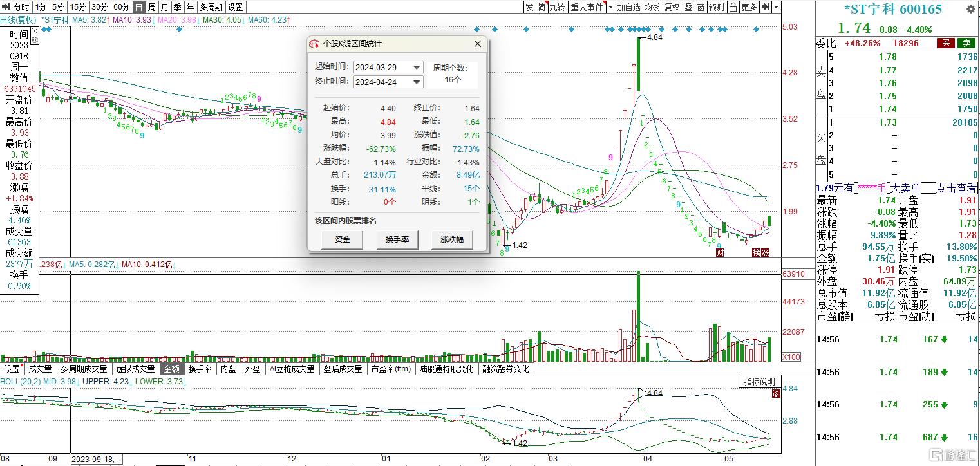This screenshot has width=980, height=466.
Task: Open indicator 设置 in volume panel tabs
Action: click(x=13, y=369)
